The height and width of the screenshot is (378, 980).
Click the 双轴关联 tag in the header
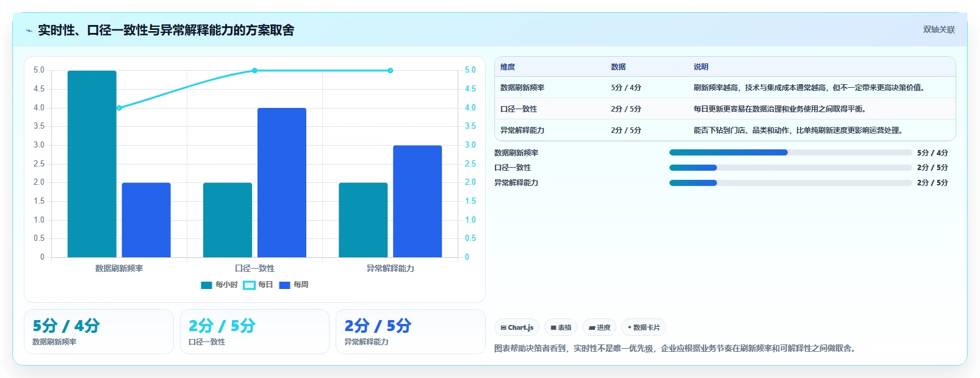click(x=939, y=30)
